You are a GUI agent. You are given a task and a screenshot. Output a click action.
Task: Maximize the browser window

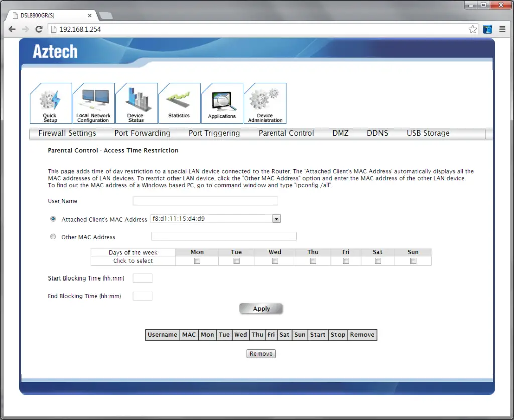pos(484,5)
